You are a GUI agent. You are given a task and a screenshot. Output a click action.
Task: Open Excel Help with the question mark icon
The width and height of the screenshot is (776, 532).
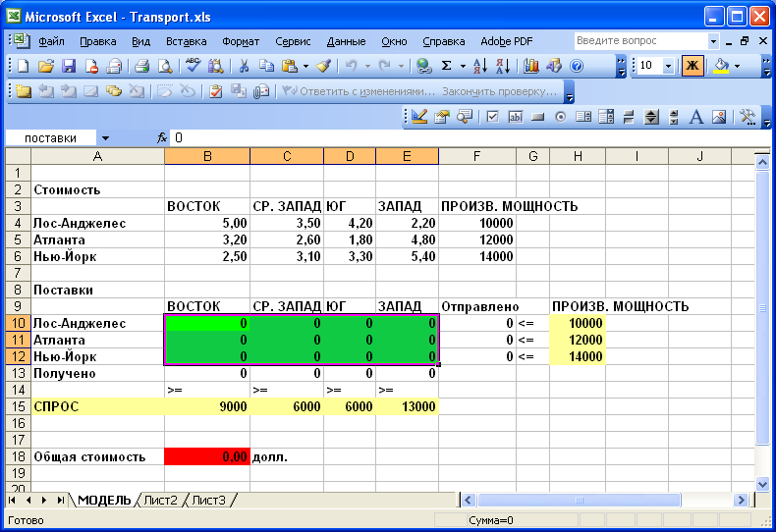(x=577, y=66)
